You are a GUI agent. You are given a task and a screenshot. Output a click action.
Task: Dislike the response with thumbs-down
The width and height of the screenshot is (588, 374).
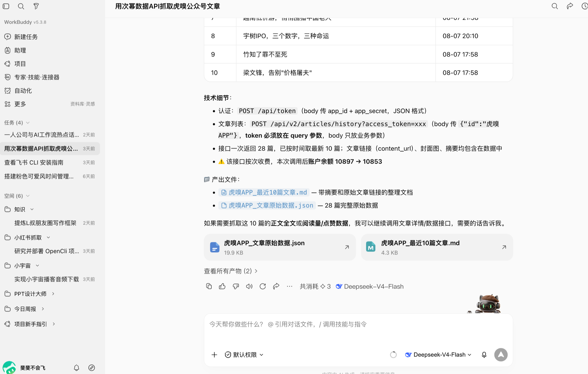coord(236,286)
